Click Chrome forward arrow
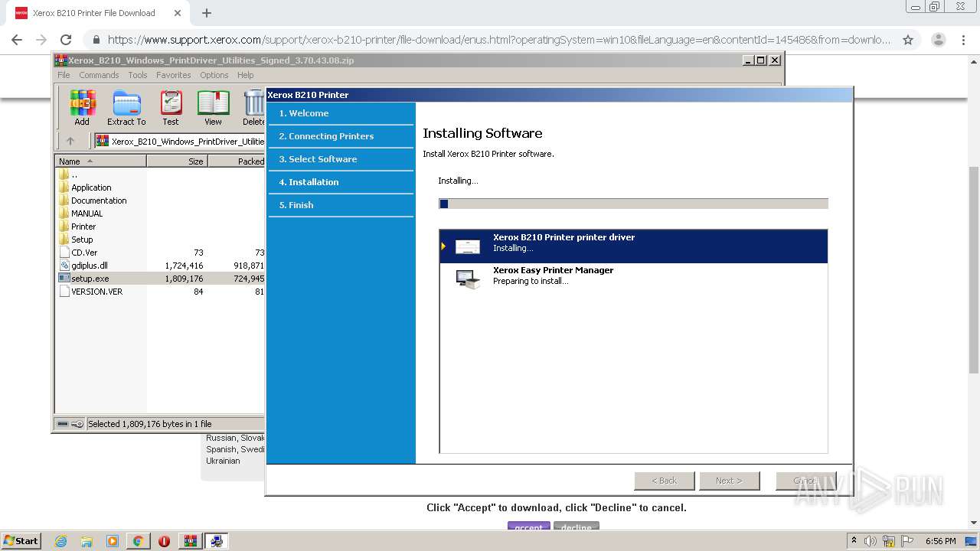 pos(41,40)
